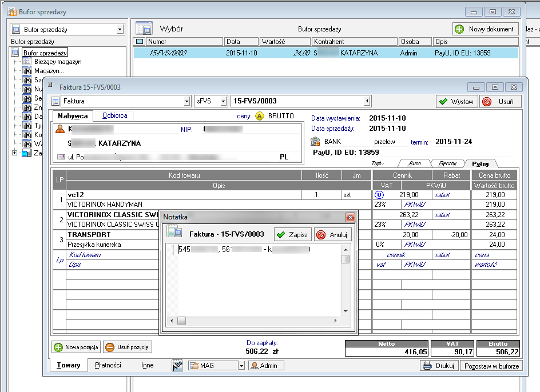The height and width of the screenshot is (392, 540).
Task: Click the Bieżący magazyn tree icon
Action: tap(27, 62)
